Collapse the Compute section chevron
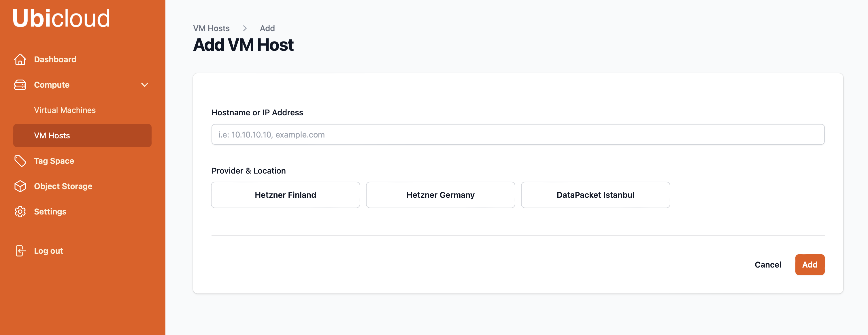 [x=145, y=85]
